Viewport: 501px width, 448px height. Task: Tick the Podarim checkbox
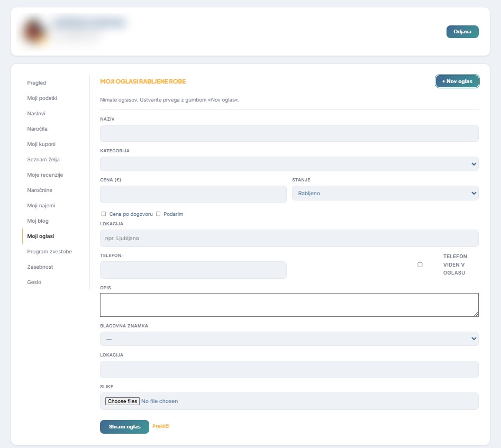pos(158,214)
